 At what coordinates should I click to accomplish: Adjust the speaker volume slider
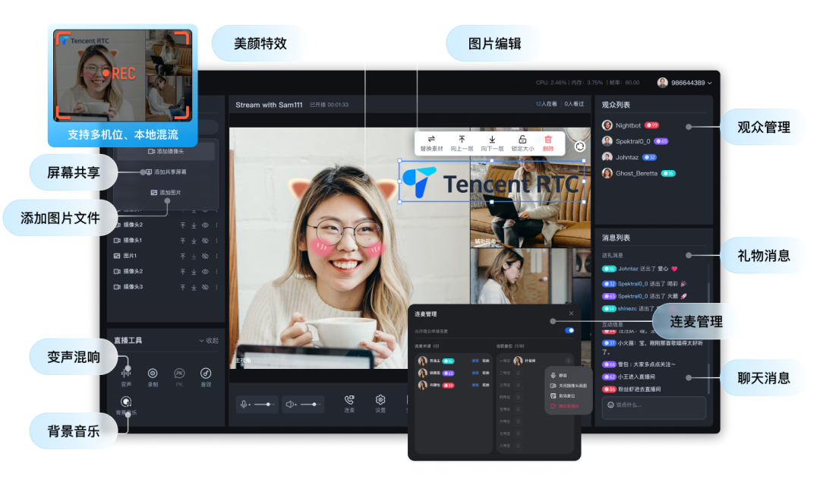click(x=311, y=404)
